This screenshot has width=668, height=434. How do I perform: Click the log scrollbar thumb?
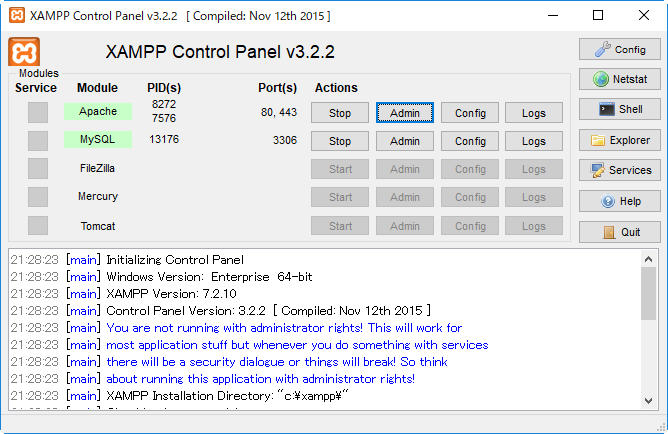[648, 294]
